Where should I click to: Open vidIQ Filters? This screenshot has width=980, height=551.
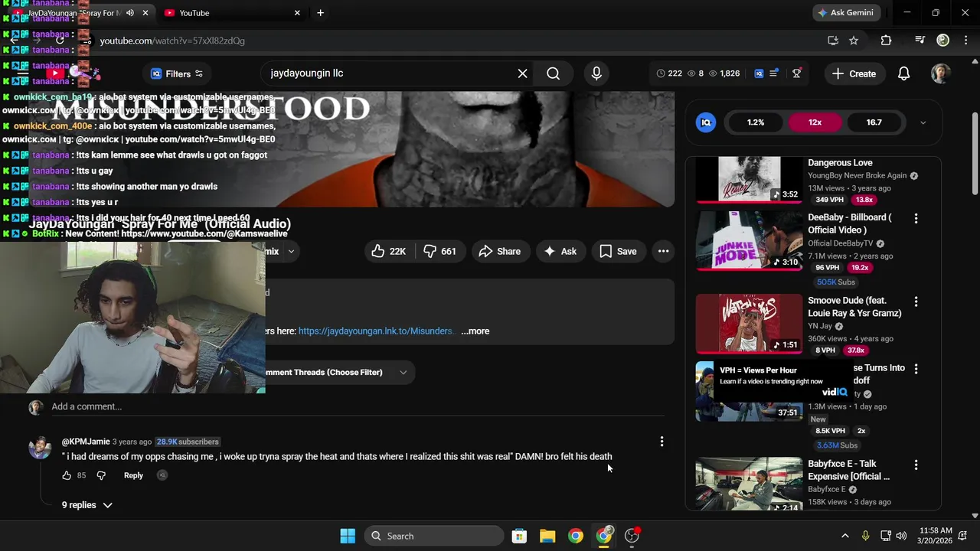click(x=178, y=73)
